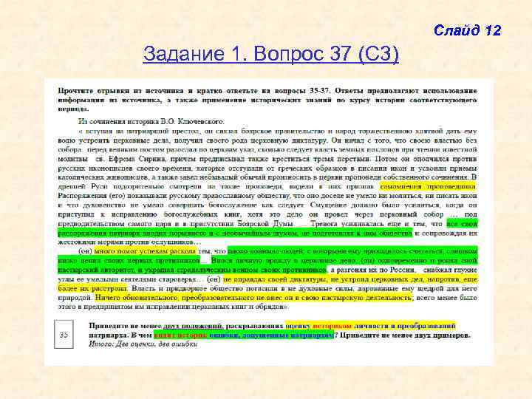Click the green highlight 'ошибки, допущенные патриархом'
Screen dimensions: 532x399
pos(271,335)
